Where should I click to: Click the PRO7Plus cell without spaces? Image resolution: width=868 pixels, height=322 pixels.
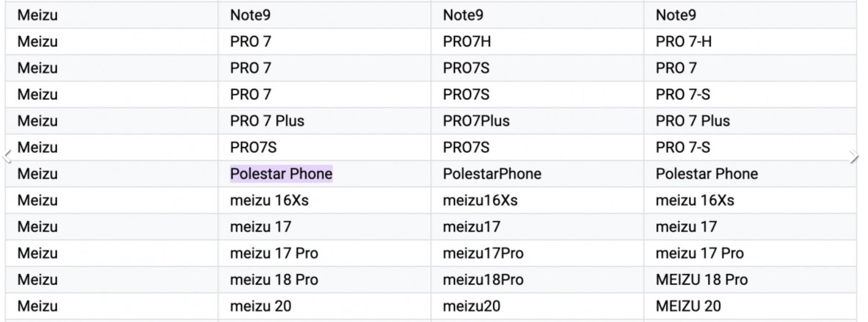476,121
